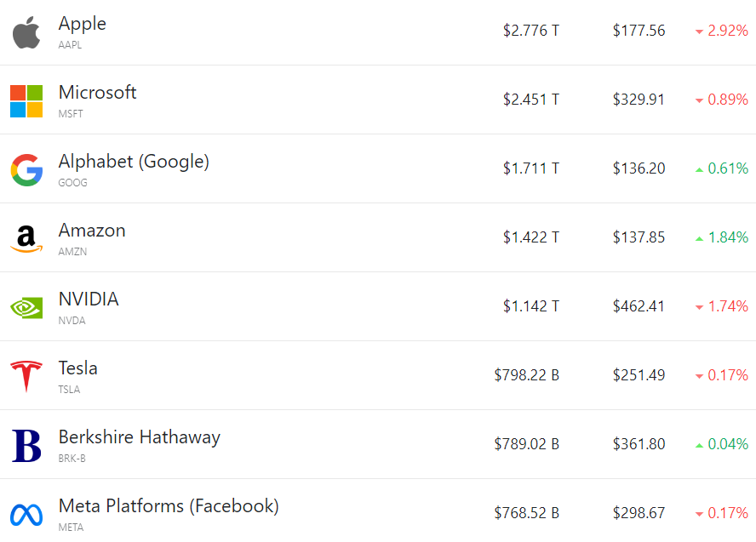Click the NVIDIA green eye logo

(x=26, y=307)
